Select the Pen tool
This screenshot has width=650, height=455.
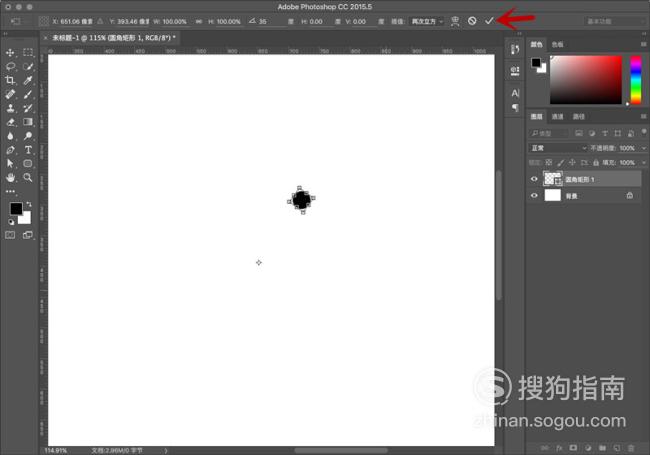10,150
